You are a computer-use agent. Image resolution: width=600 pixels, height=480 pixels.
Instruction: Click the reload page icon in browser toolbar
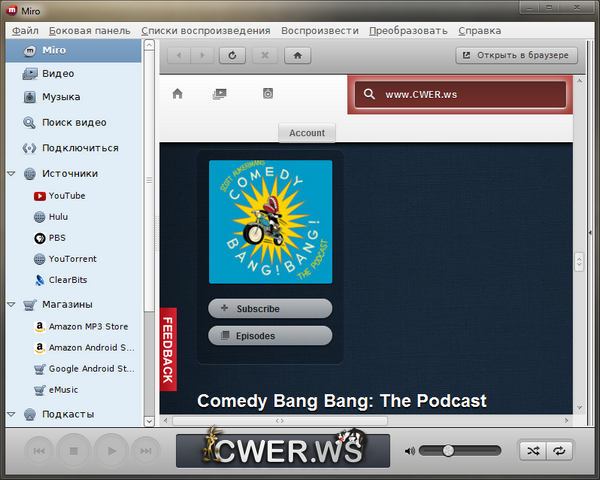(x=232, y=55)
